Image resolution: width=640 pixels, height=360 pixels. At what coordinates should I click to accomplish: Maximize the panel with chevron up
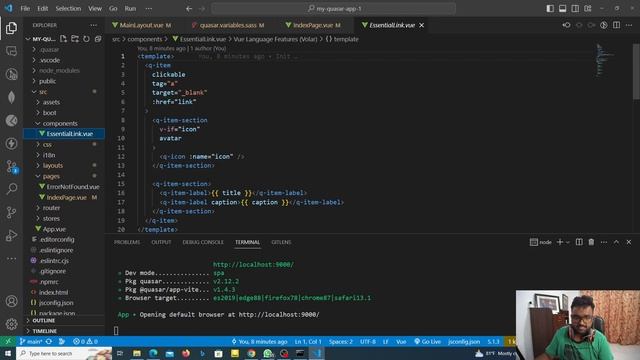pyautogui.click(x=616, y=242)
